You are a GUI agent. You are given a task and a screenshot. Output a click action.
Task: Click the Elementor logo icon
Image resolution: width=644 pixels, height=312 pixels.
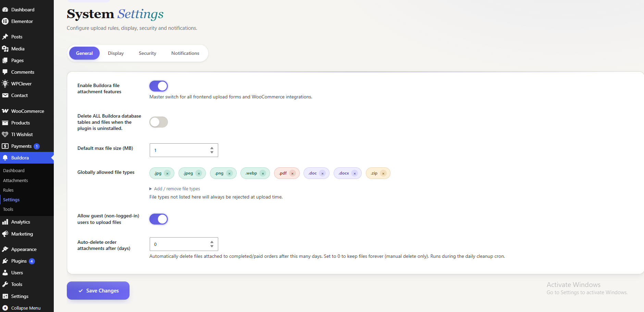point(5,21)
